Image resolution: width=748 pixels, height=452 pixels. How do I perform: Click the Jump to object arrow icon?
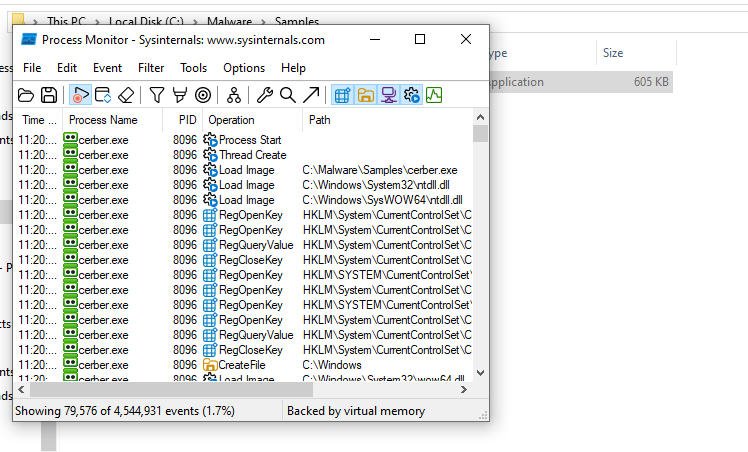click(x=311, y=95)
